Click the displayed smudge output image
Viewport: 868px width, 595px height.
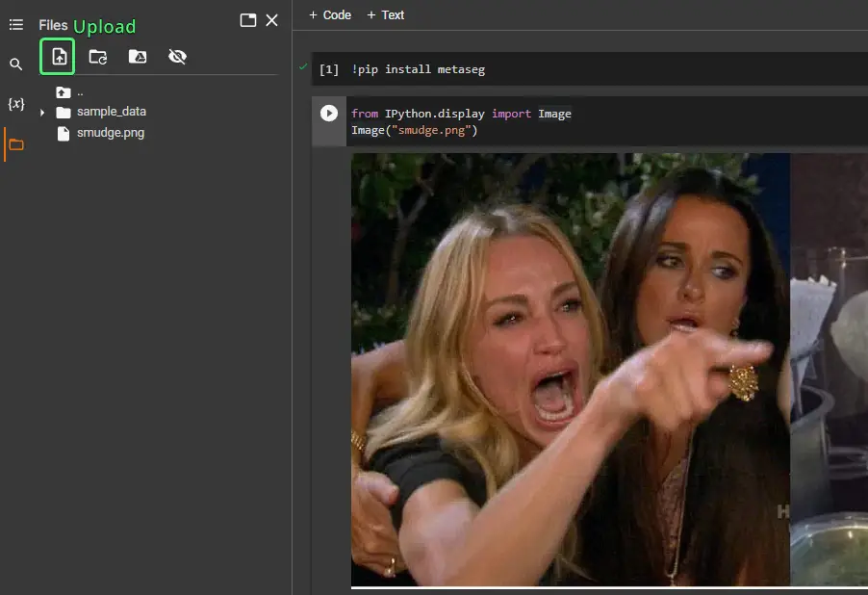[609, 370]
